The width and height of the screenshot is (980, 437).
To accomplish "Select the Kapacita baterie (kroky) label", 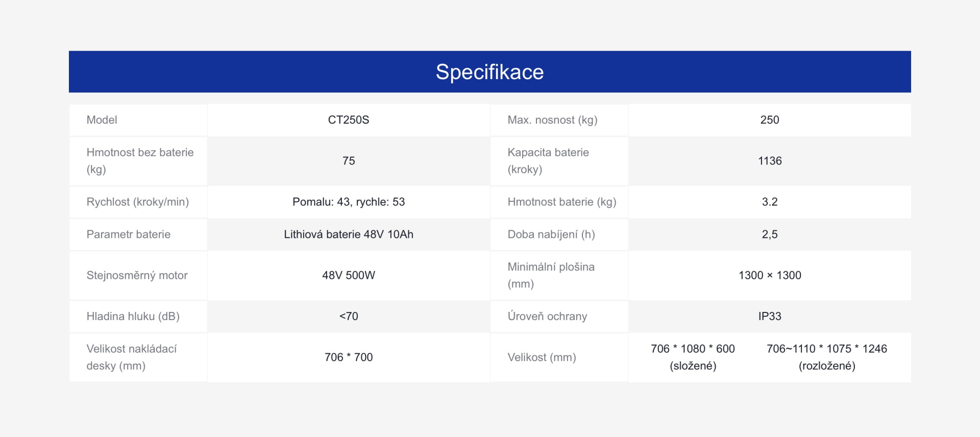I will (548, 161).
